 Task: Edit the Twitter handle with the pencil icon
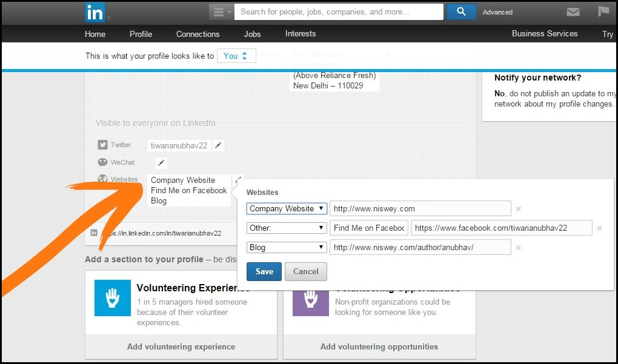pos(218,146)
